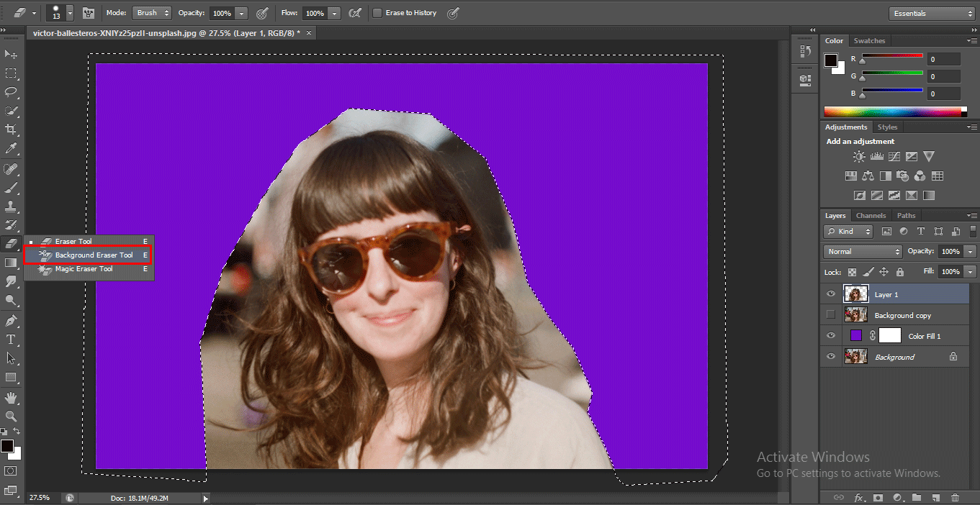Screen dimensions: 980x505
Task: Select the Color Fill 1 layer
Action: pyautogui.click(x=925, y=336)
